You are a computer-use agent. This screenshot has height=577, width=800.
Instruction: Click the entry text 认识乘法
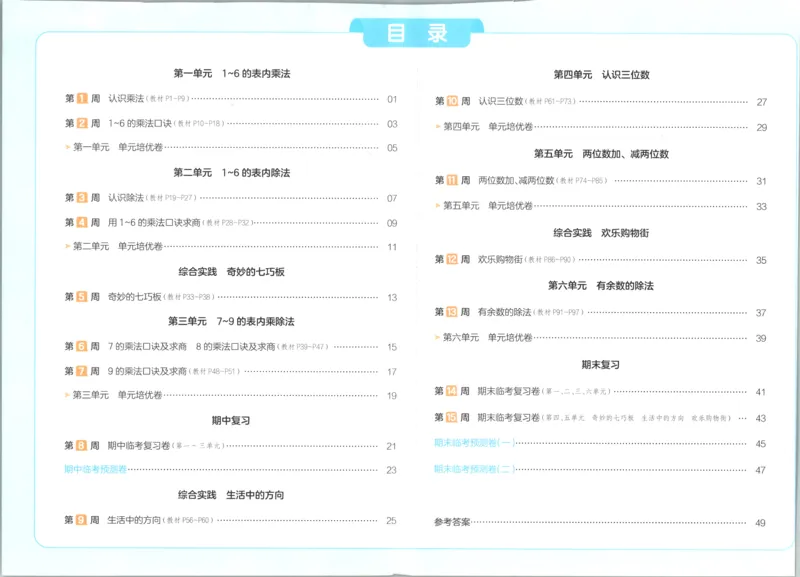(126, 98)
